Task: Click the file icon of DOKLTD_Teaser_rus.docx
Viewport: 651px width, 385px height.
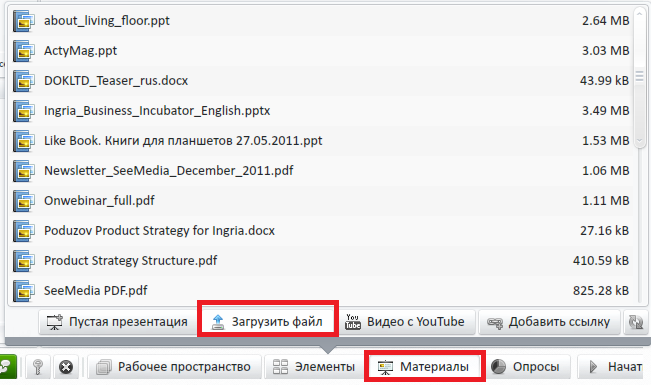Action: tap(23, 81)
